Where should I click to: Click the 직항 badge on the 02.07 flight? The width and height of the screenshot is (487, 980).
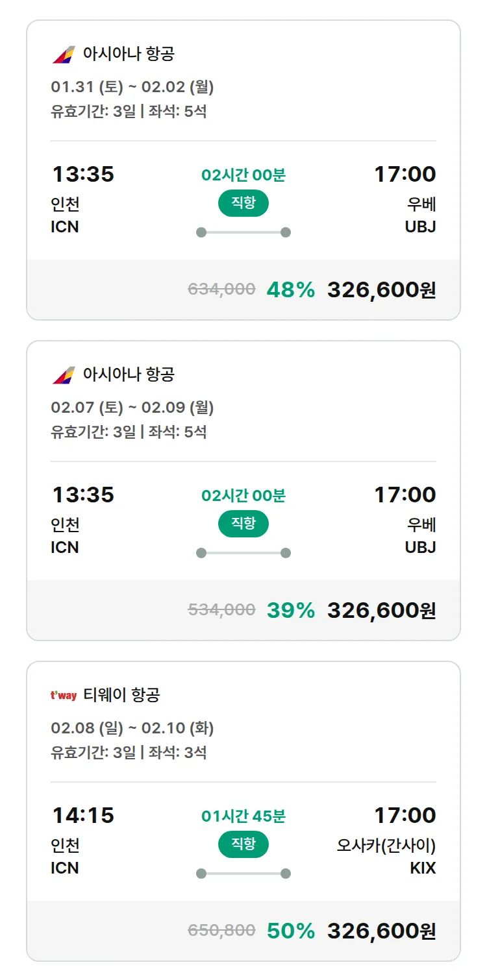pyautogui.click(x=243, y=524)
